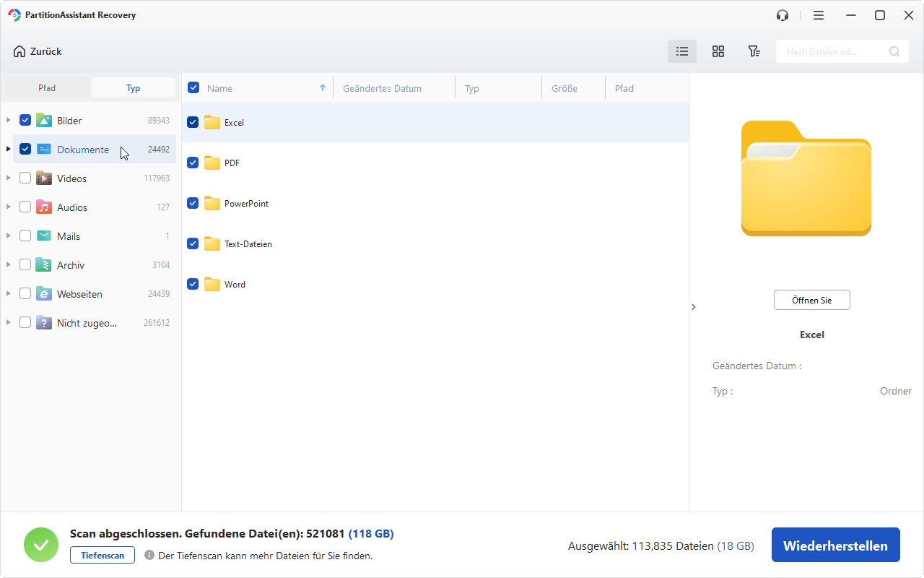Click the Bilder category icon

click(44, 121)
